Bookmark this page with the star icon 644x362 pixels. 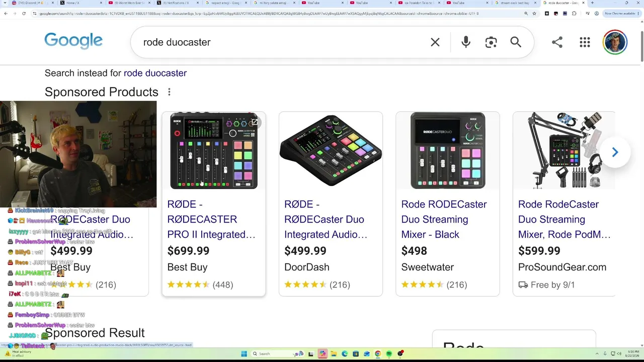(534, 14)
